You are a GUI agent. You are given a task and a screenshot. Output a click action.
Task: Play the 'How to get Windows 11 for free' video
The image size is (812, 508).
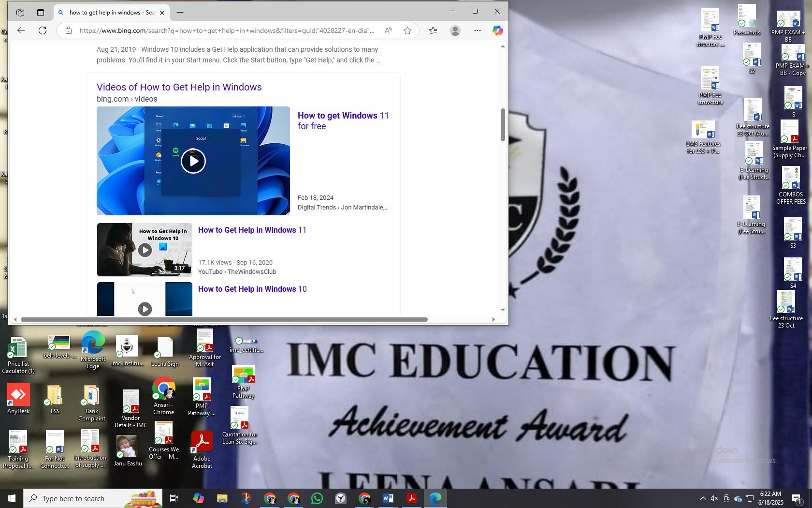tap(193, 161)
